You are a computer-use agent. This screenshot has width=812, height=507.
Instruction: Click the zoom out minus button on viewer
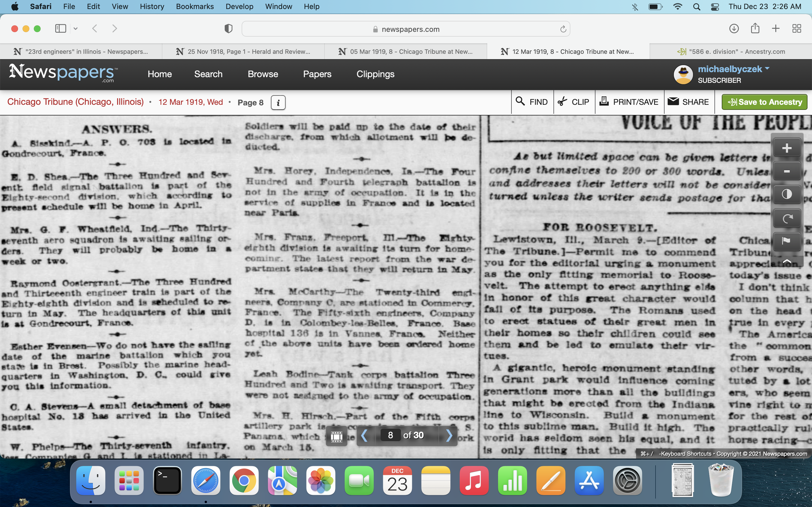point(787,171)
